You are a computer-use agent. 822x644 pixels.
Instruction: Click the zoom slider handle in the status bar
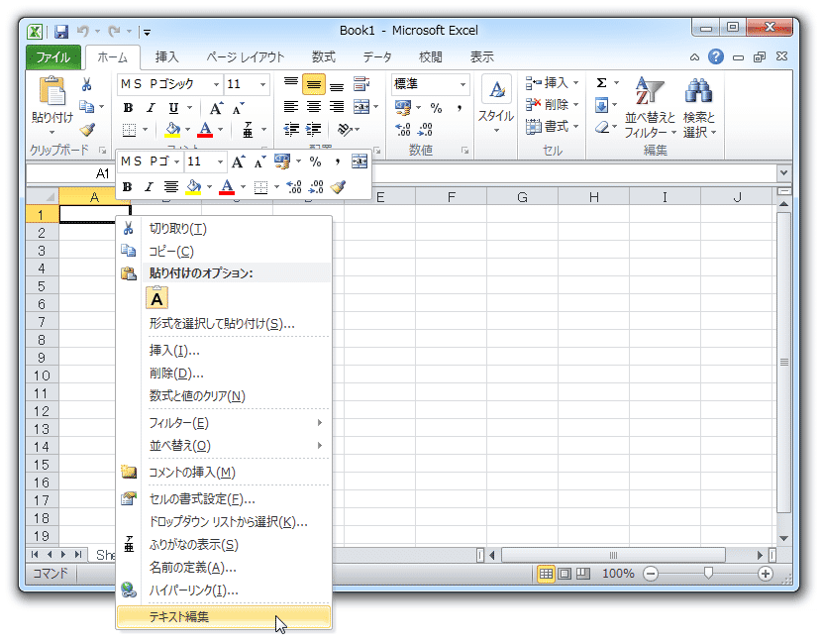708,574
